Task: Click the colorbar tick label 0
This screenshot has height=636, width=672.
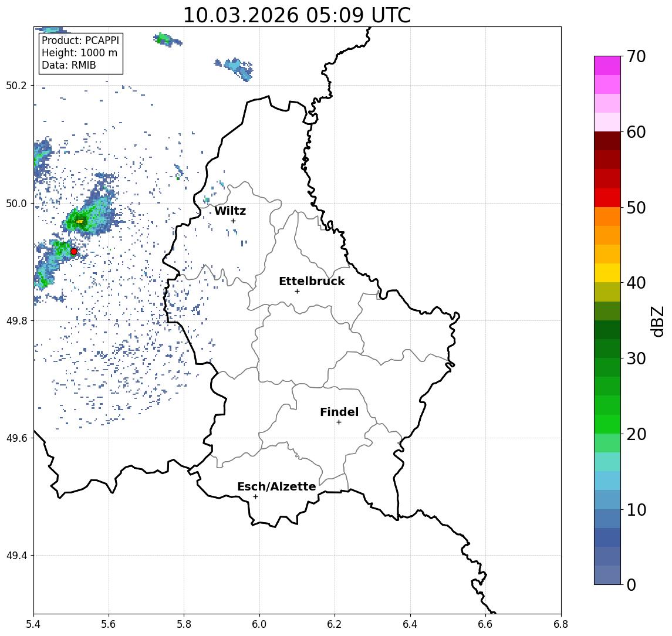Action: click(632, 585)
